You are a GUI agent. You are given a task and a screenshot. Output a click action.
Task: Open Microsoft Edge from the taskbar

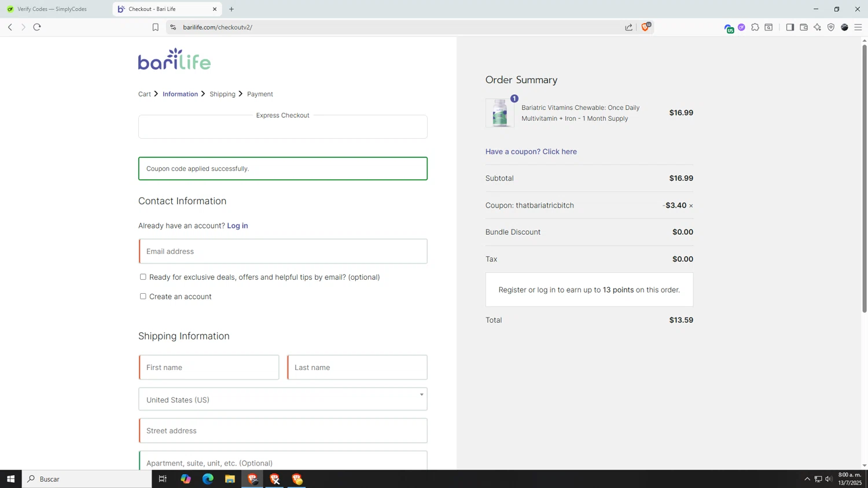[x=208, y=479]
